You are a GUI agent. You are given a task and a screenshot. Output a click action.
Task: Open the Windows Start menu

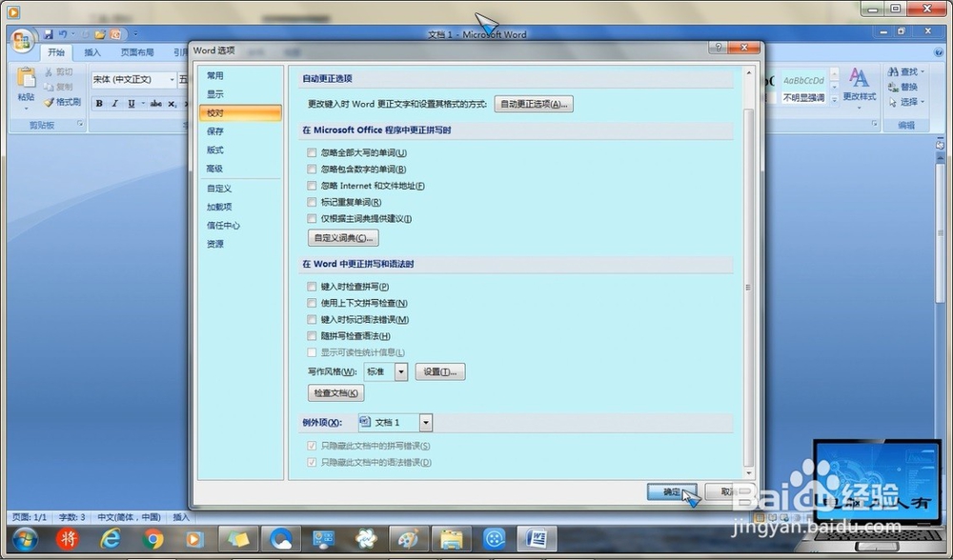tap(25, 539)
